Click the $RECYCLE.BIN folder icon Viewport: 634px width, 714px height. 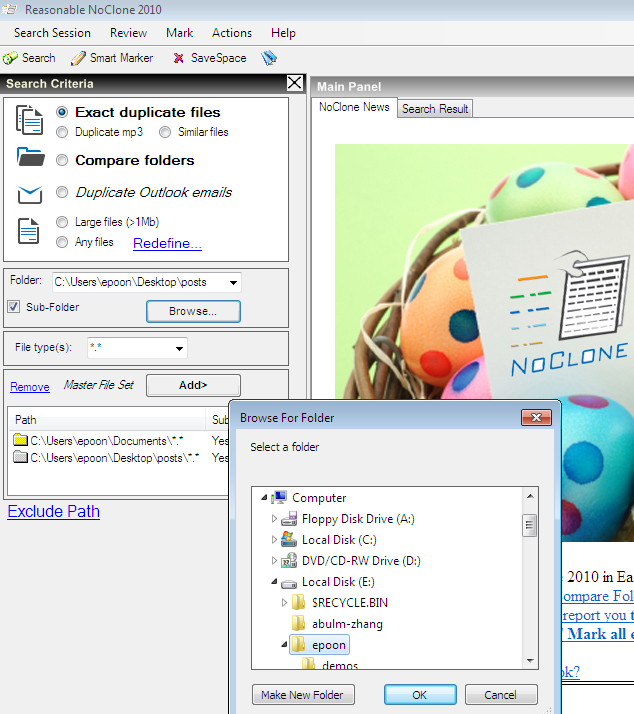tap(298, 602)
